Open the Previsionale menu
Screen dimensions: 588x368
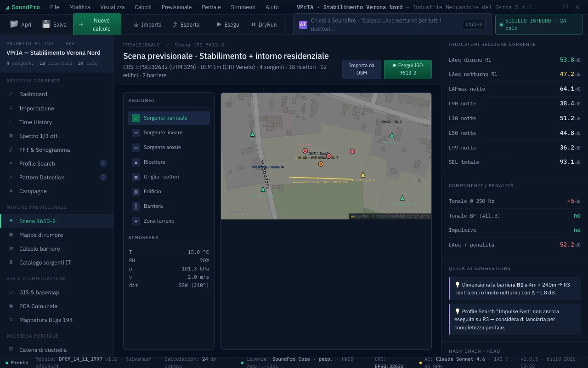pos(177,7)
